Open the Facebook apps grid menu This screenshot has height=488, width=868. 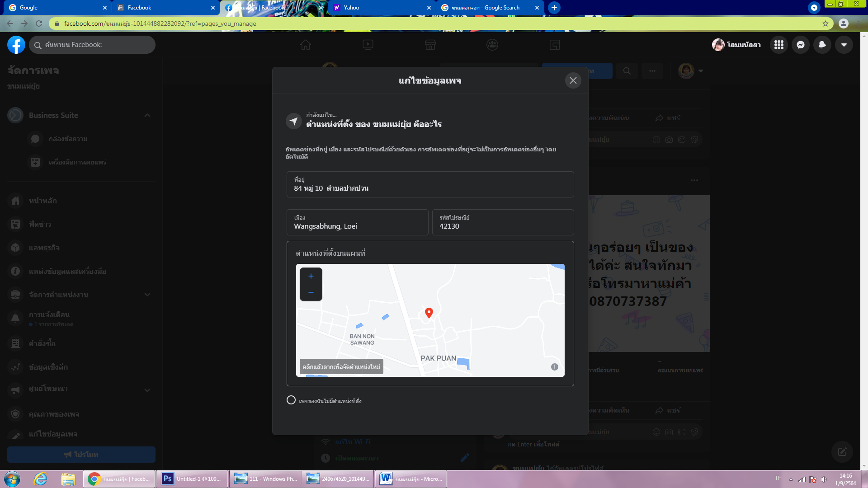tap(778, 45)
